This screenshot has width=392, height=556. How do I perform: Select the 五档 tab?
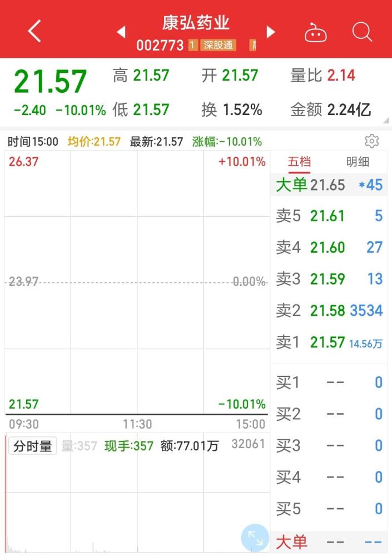coord(299,162)
